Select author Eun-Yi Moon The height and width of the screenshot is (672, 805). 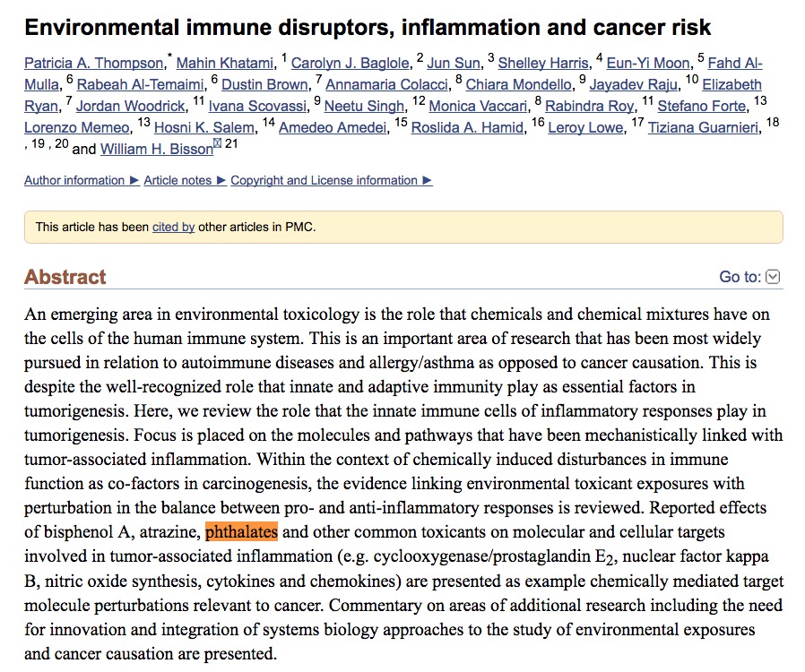tap(648, 63)
